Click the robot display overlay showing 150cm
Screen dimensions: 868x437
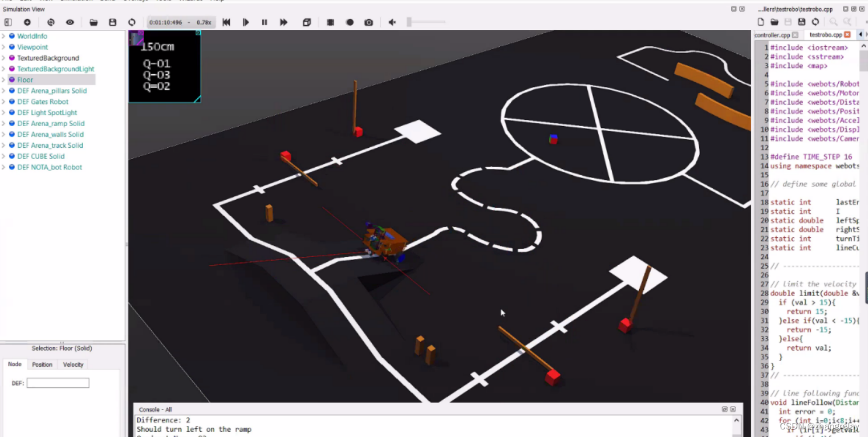click(x=165, y=67)
